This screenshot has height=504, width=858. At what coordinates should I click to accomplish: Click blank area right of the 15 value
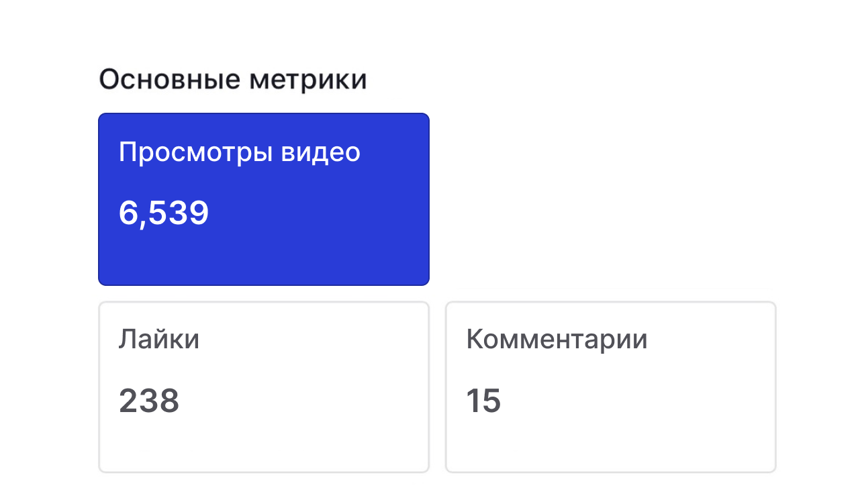638,401
